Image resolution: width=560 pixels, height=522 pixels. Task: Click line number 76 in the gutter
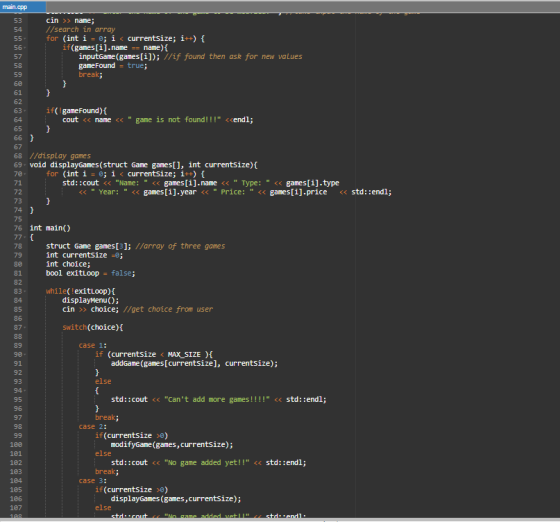(18, 228)
